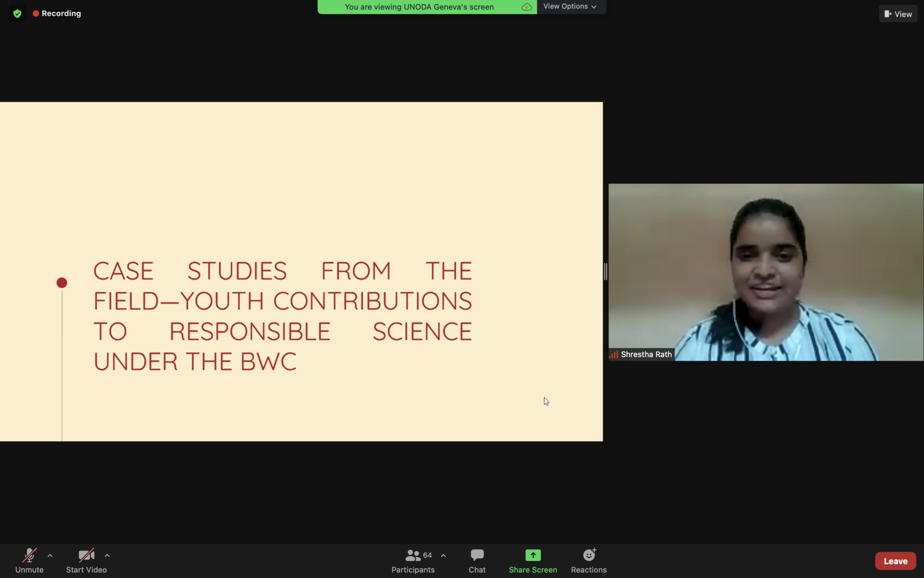
Task: Click signal strength bars beside Shrestha Rath
Action: click(614, 355)
